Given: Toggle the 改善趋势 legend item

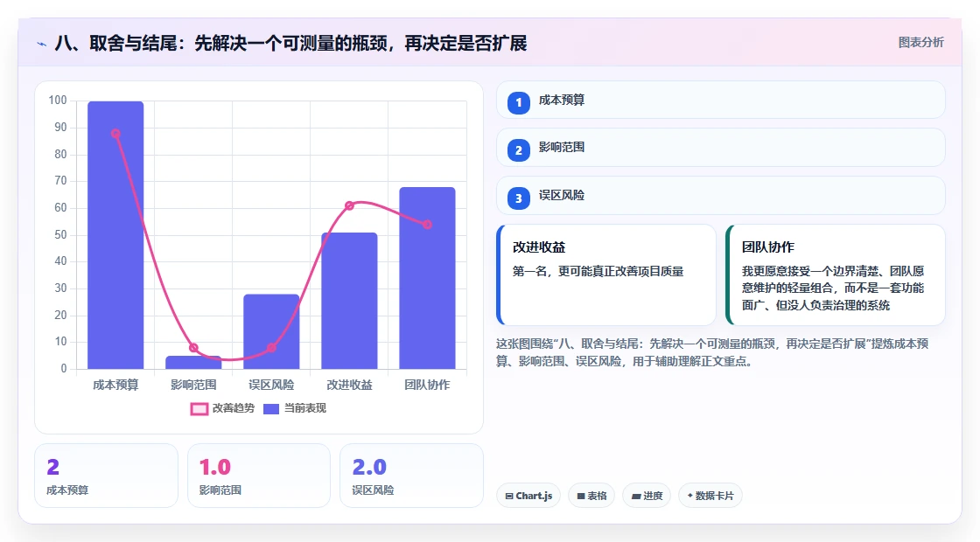Looking at the screenshot, I should coord(222,408).
